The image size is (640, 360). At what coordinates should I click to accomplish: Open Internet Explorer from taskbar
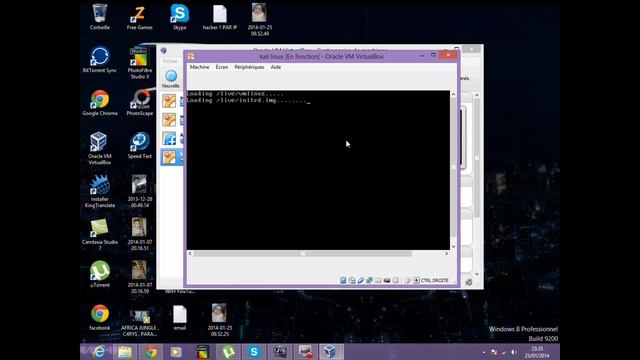99,352
